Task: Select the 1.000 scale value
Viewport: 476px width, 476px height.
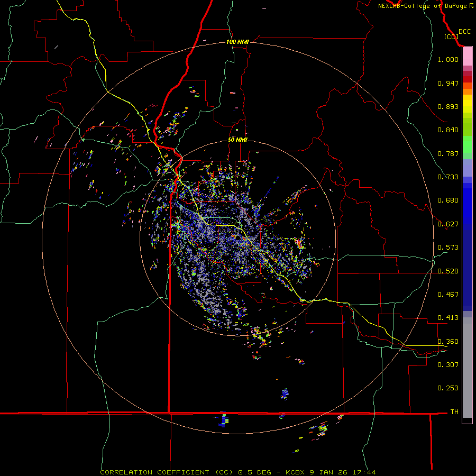Action: (x=448, y=59)
